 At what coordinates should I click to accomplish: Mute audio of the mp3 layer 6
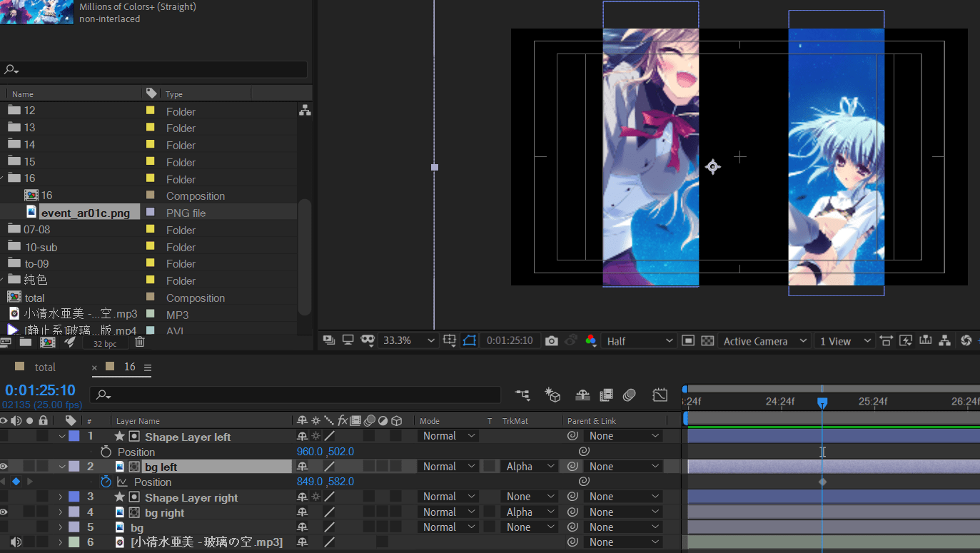pyautogui.click(x=16, y=542)
